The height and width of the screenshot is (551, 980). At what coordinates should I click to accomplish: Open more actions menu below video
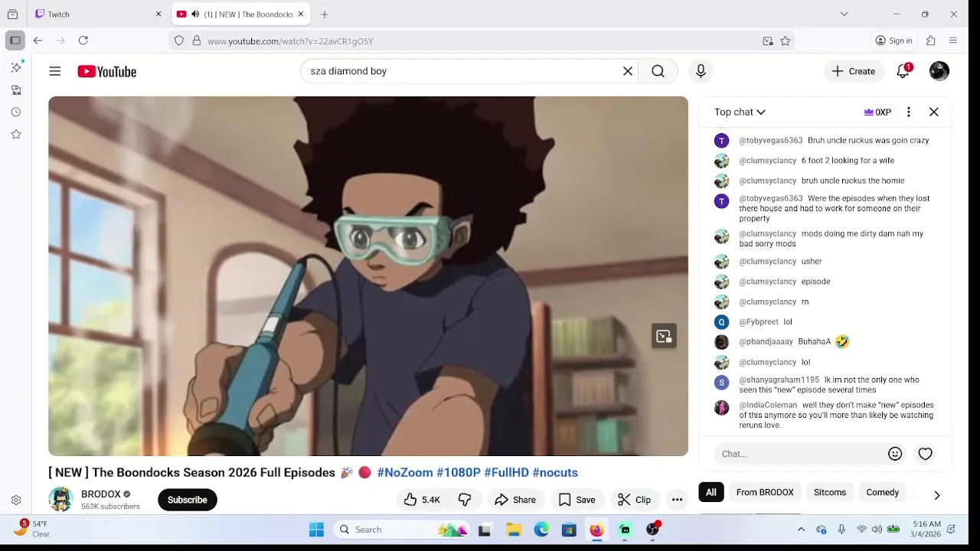coord(677,500)
